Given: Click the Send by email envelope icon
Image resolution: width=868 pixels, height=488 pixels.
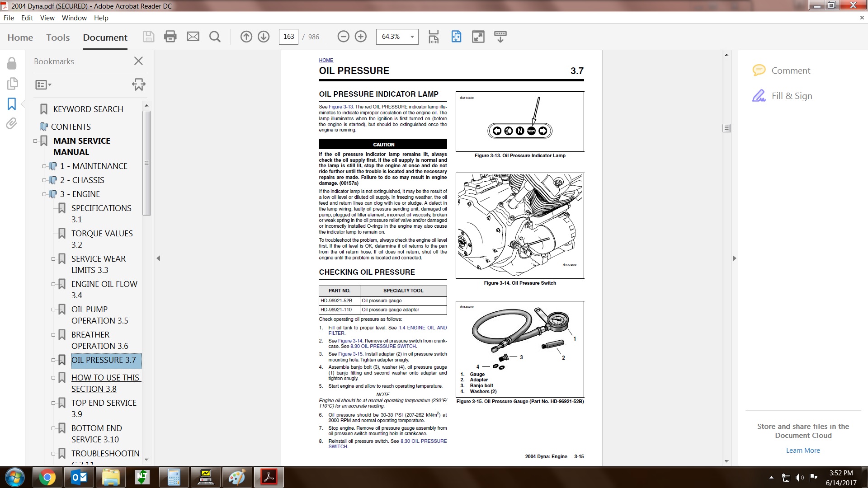Looking at the screenshot, I should (193, 37).
